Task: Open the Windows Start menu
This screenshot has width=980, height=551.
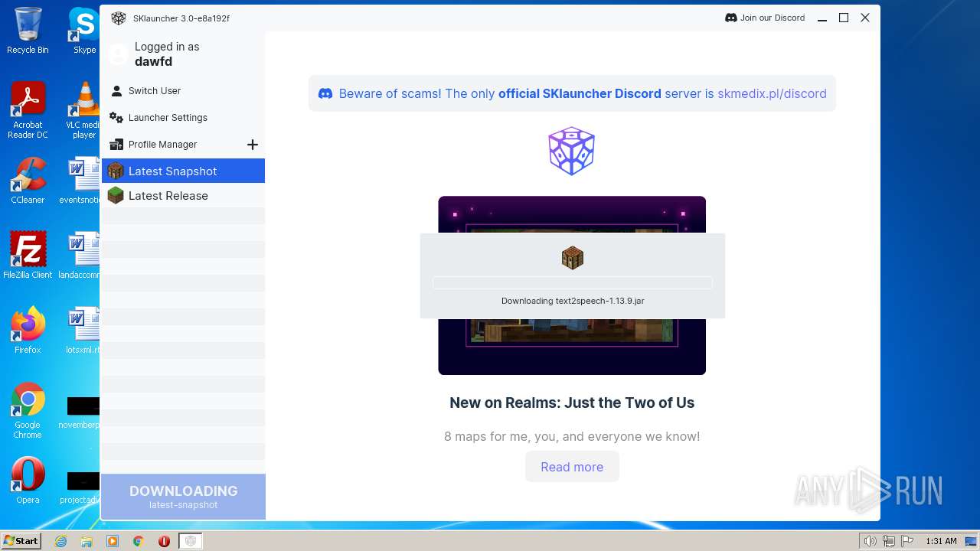Action: 21,541
